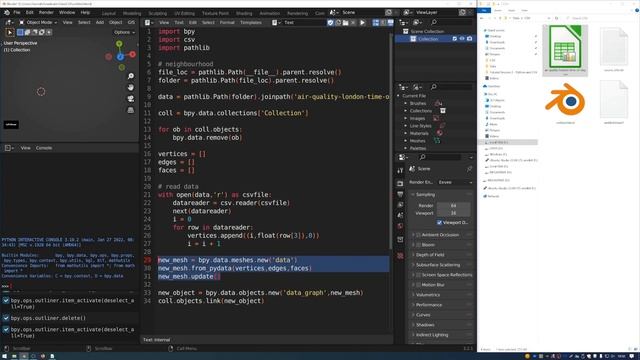Open the Window menu
640x360 pixels.
pyautogui.click(x=67, y=13)
